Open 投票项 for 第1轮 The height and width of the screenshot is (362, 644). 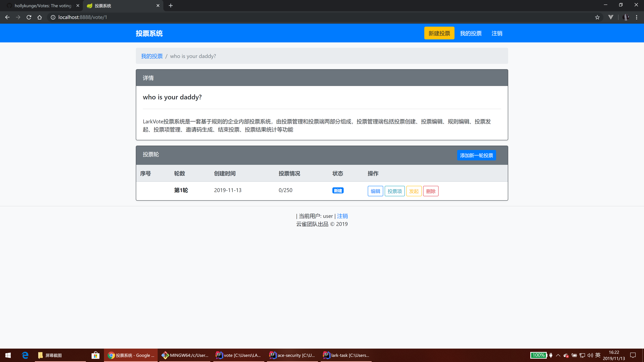point(394,191)
